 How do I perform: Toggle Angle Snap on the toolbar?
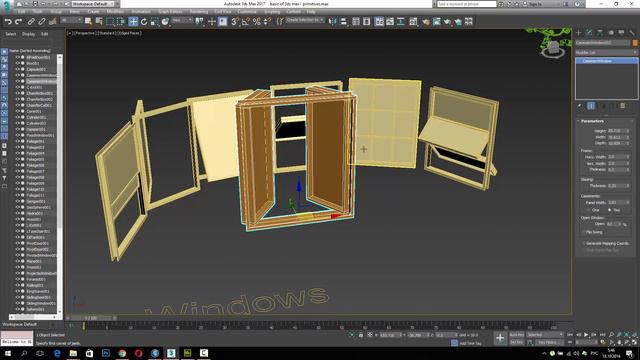pos(246,22)
